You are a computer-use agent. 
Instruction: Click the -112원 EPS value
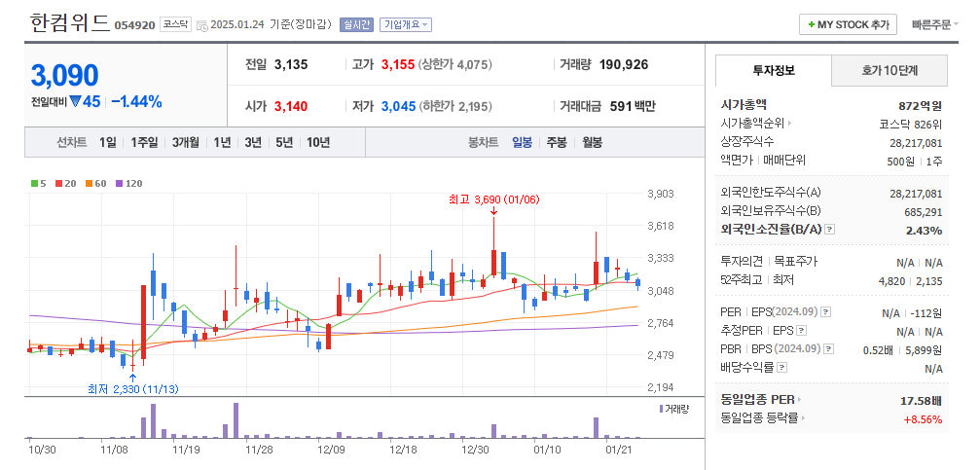click(x=926, y=313)
